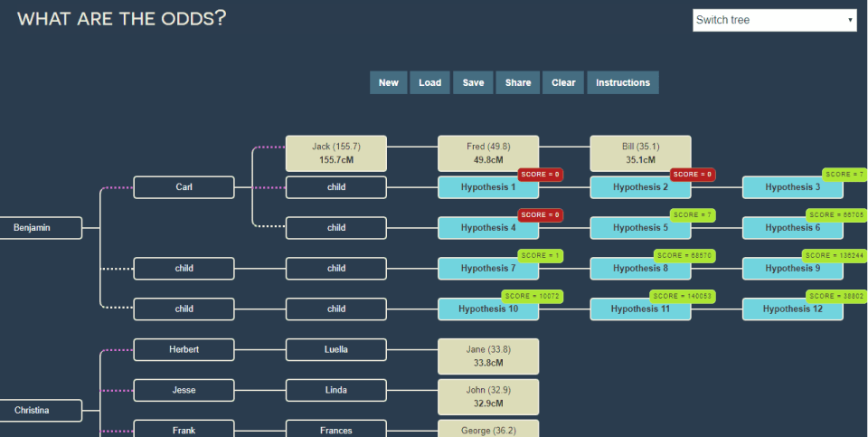Click the Hypothesis 11 node
Image resolution: width=868 pixels, height=437 pixels.
[640, 309]
